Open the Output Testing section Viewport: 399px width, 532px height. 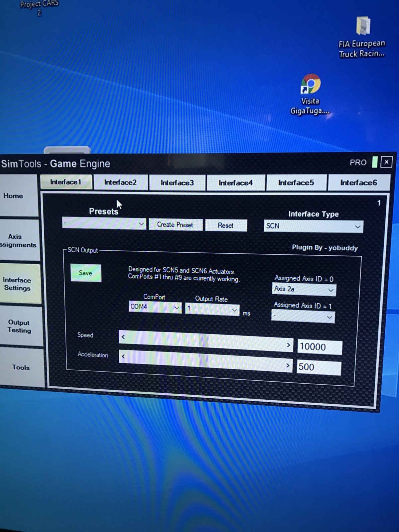pos(21,326)
